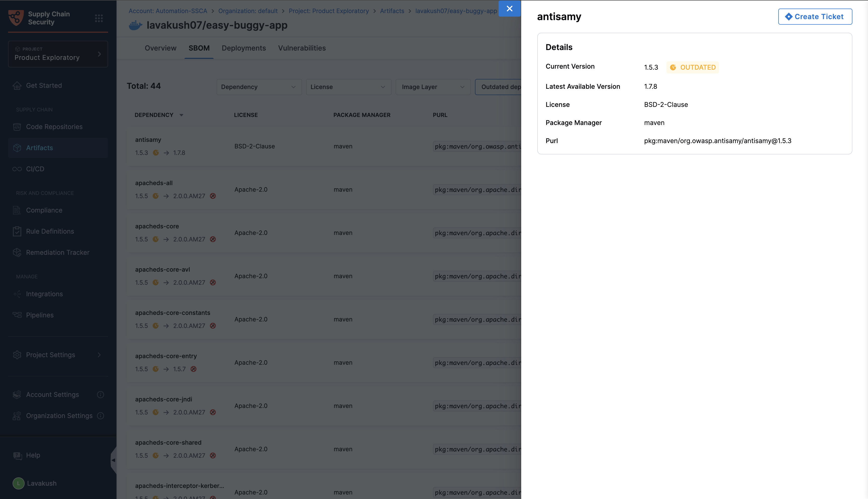868x499 pixels.
Task: Click the Supply Chain Security logo icon
Action: point(16,18)
